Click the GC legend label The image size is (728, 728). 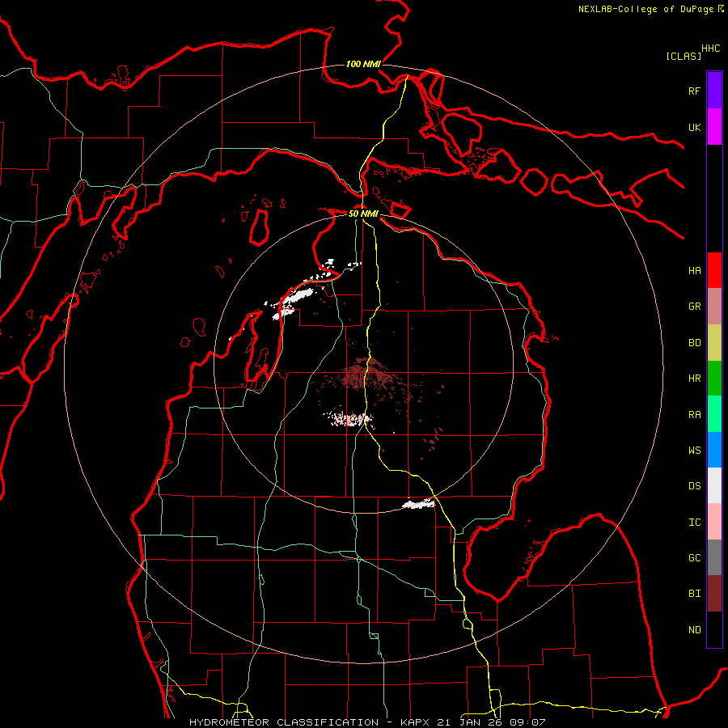click(x=695, y=557)
